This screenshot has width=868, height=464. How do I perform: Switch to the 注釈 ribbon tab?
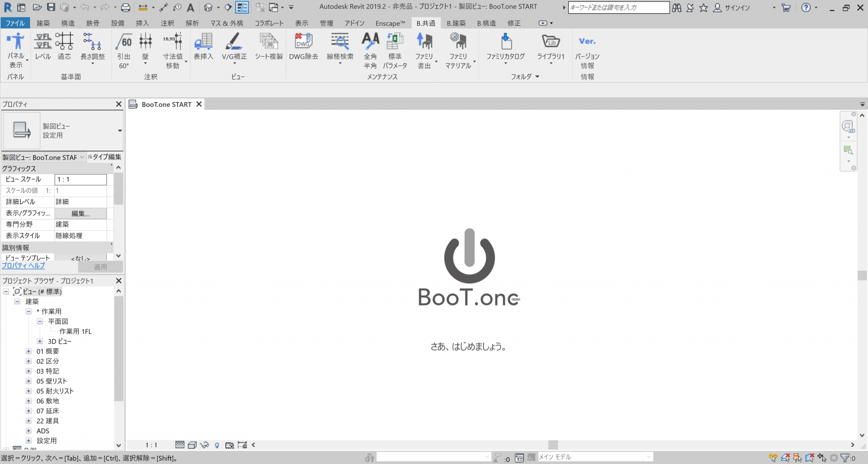coord(167,23)
